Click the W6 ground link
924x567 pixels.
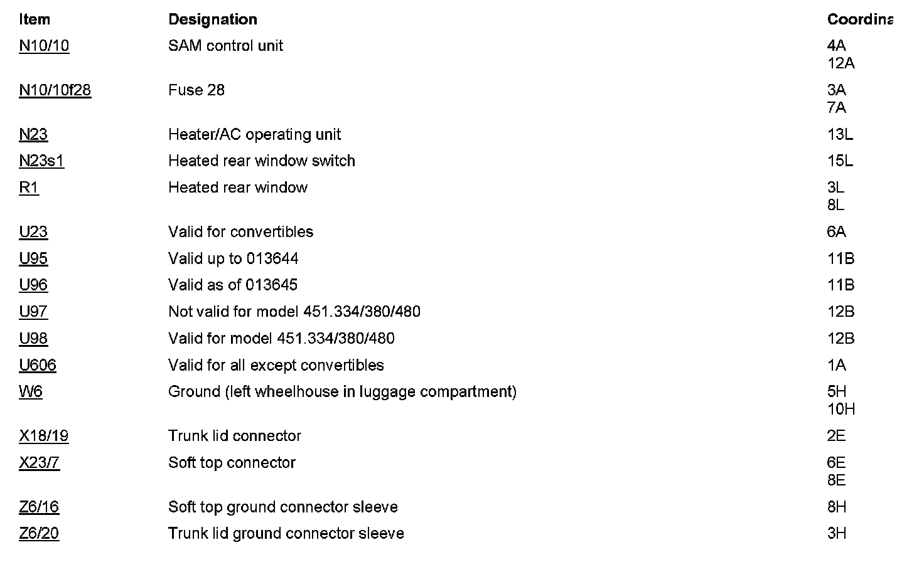[31, 392]
